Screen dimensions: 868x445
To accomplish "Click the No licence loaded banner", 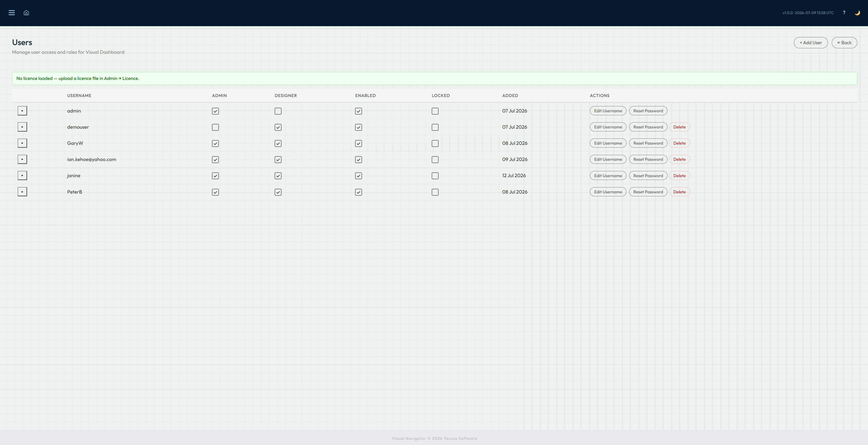I will point(435,78).
